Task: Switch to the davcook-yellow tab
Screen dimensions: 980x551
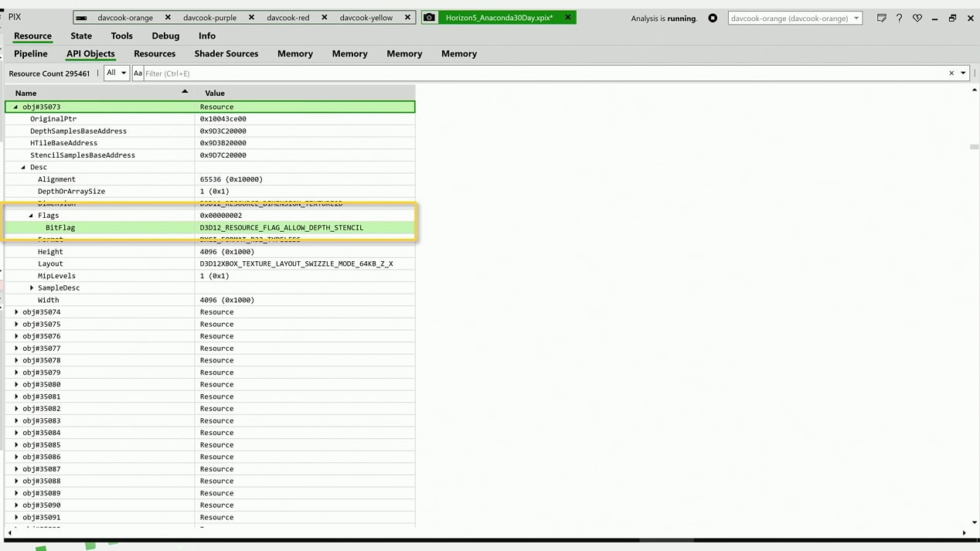Action: 366,17
